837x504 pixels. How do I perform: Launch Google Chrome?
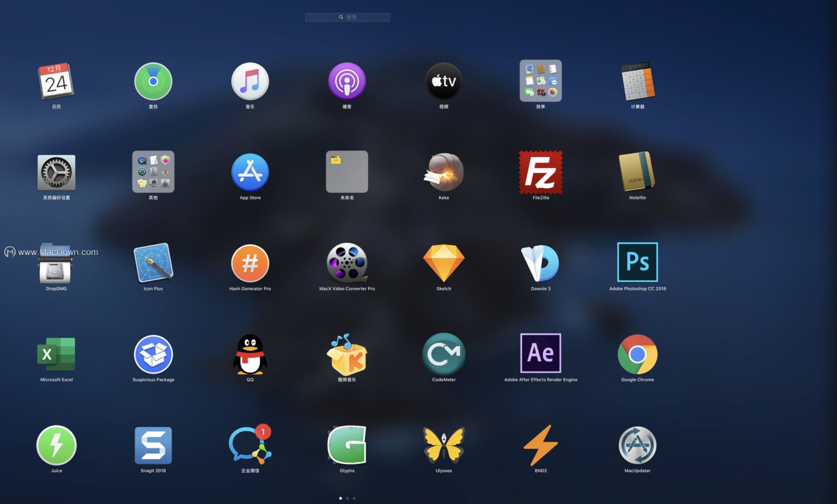[x=637, y=354]
